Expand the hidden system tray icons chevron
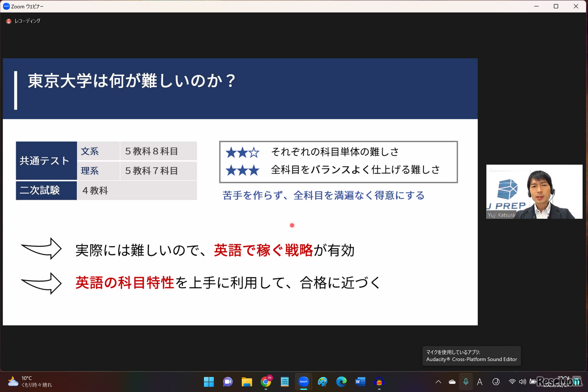The height and width of the screenshot is (392, 588). (438, 381)
